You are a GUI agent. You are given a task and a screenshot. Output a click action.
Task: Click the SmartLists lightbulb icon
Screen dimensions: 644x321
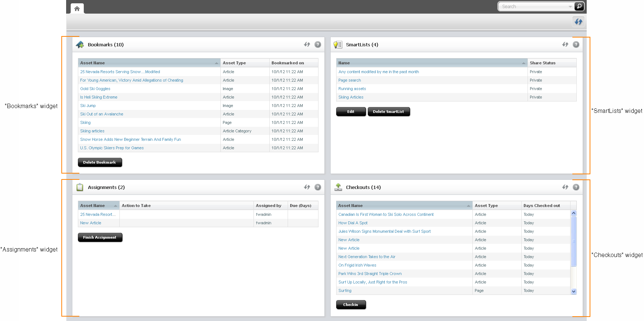tap(338, 44)
